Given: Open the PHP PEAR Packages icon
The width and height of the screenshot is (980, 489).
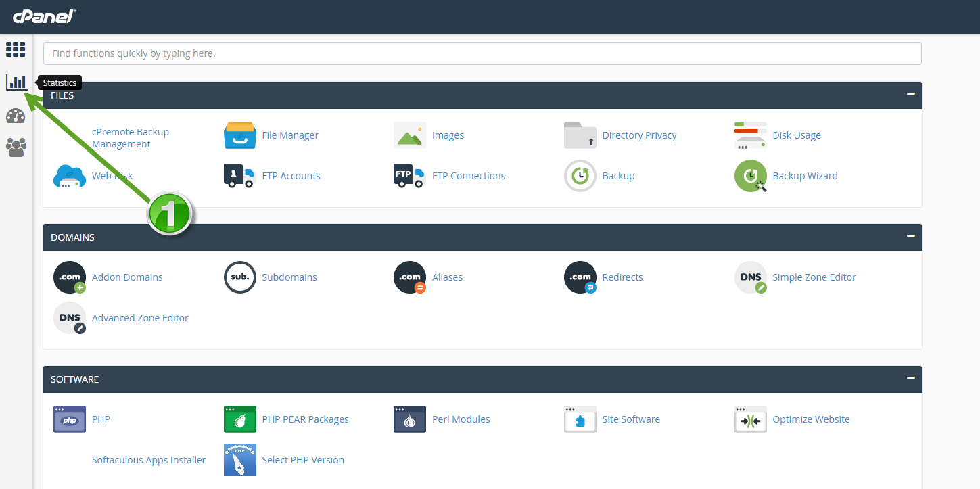Looking at the screenshot, I should click(x=240, y=419).
